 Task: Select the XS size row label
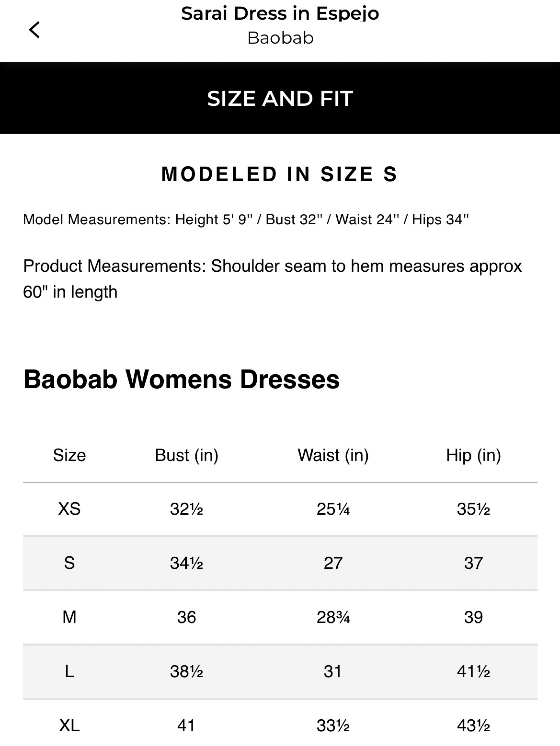69,509
